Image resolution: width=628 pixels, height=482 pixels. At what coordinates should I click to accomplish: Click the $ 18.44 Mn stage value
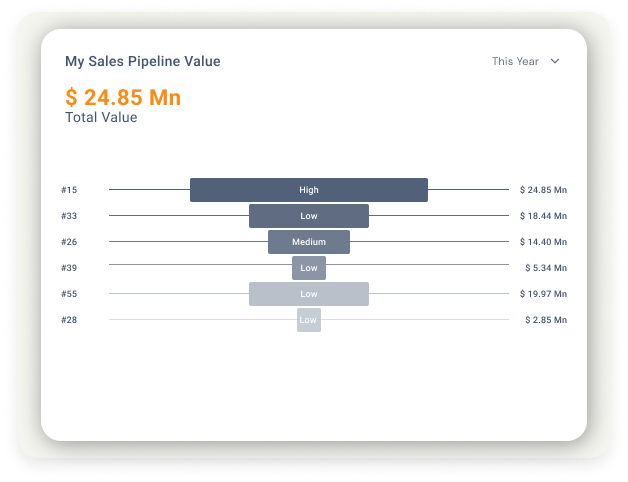[x=543, y=216]
